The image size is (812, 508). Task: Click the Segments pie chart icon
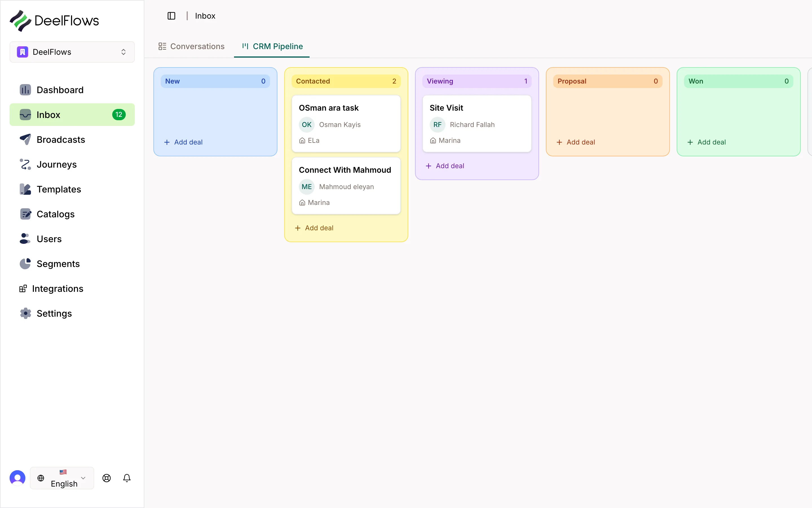25,264
